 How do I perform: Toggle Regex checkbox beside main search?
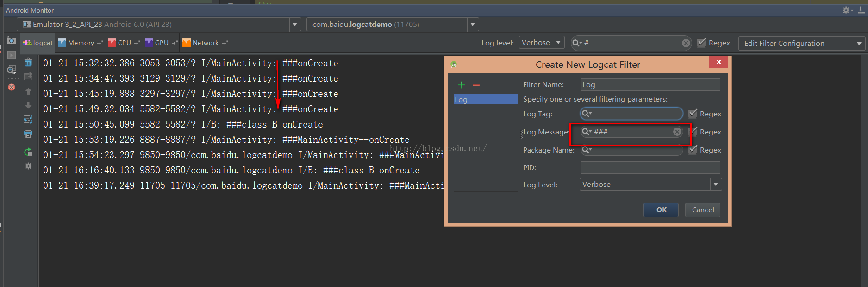[702, 43]
